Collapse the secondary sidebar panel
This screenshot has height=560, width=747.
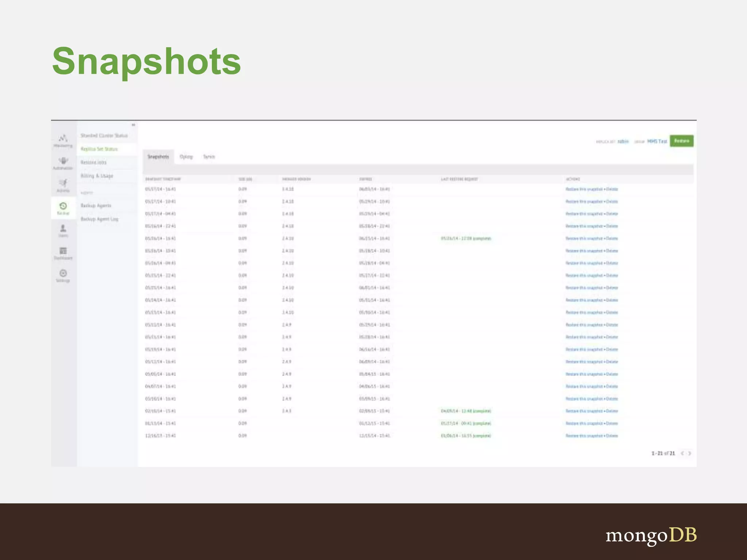coord(133,125)
